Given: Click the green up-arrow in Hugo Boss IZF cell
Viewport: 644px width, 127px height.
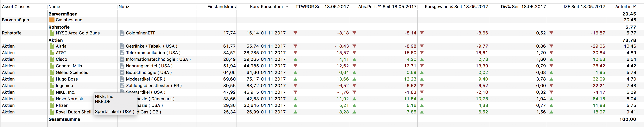Looking at the screenshot, I should click(x=551, y=79).
